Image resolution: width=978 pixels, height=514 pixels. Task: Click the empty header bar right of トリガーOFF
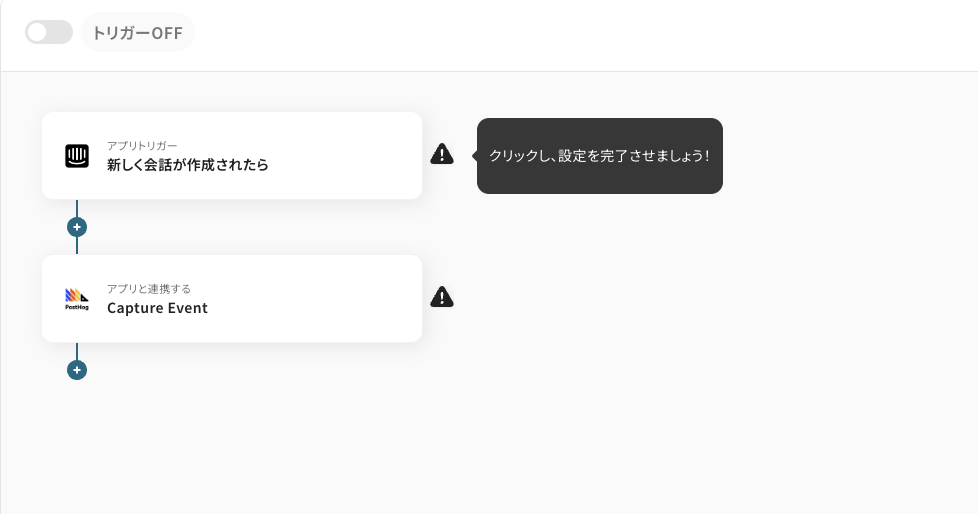pyautogui.click(x=600, y=35)
